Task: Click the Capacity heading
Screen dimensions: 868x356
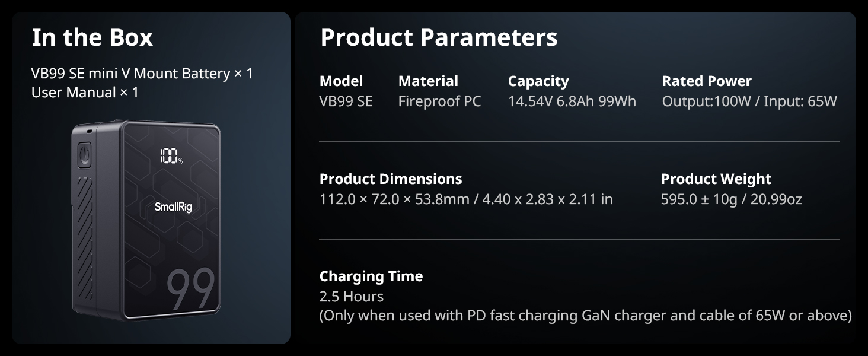Action: coord(538,81)
